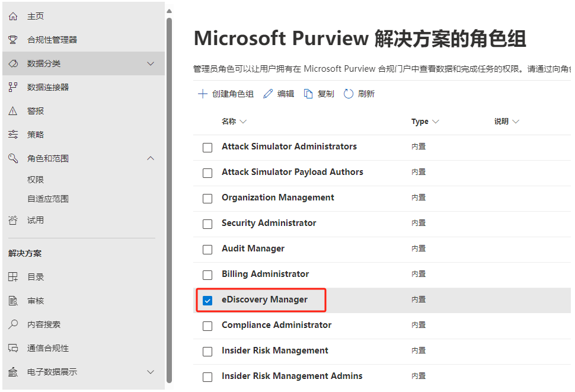Expand the 电子数据展示 section chevron
This screenshot has width=575, height=392.
click(x=151, y=372)
